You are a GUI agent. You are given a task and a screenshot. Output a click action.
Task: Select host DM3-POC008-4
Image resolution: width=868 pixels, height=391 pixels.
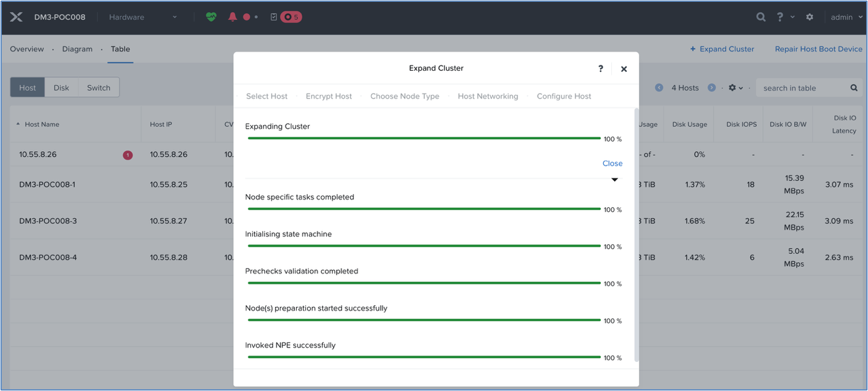pyautogui.click(x=48, y=257)
